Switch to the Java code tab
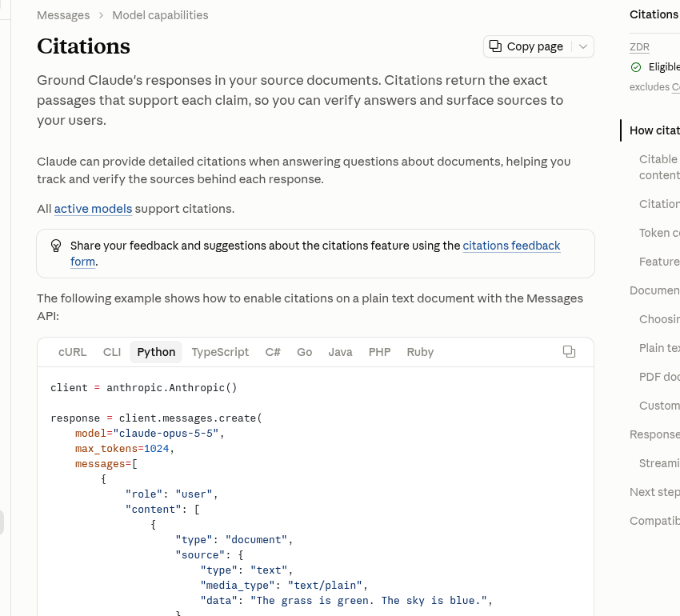 341,352
